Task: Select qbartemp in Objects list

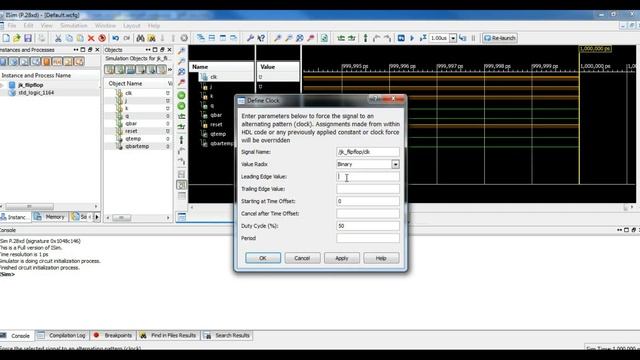Action: pyautogui.click(x=137, y=146)
